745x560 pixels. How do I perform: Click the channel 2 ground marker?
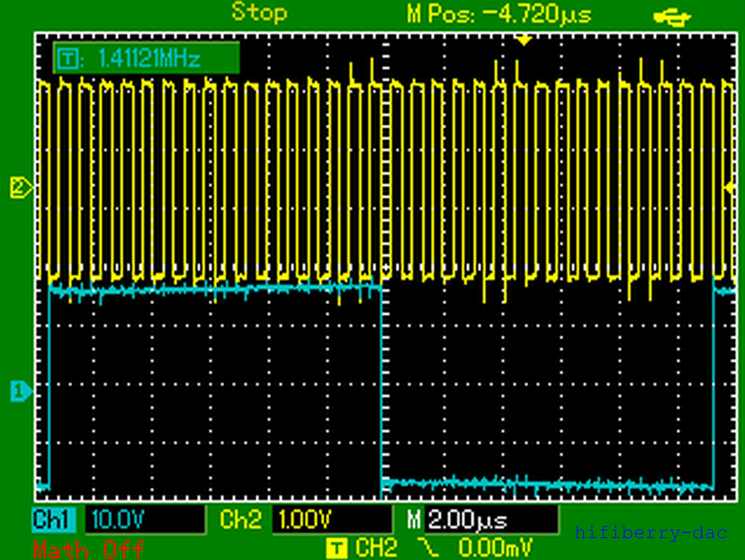[22, 187]
